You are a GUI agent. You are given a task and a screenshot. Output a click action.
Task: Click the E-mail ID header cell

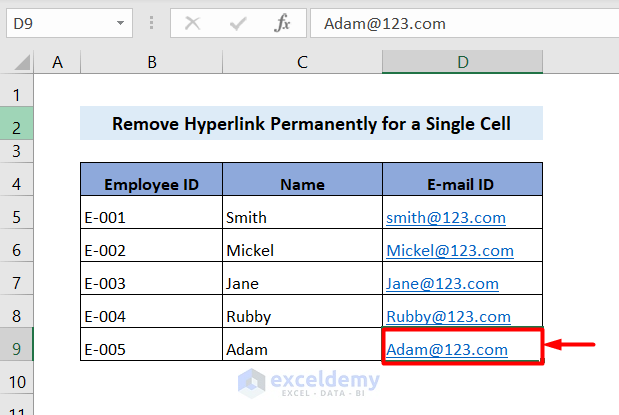pos(463,179)
